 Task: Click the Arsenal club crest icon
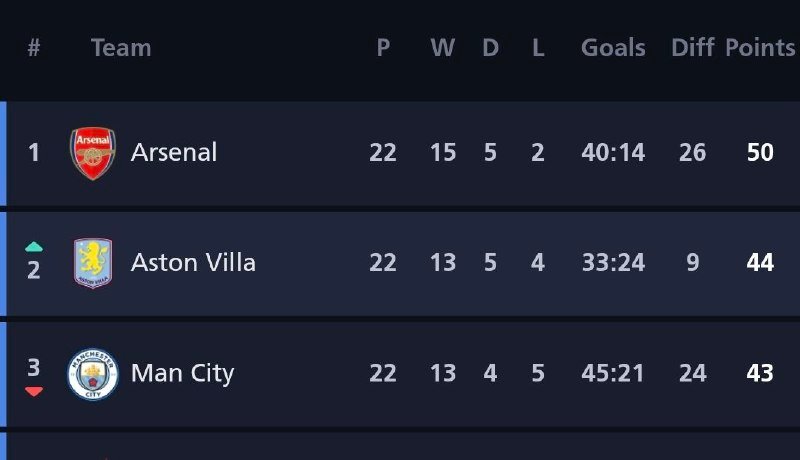tap(93, 153)
